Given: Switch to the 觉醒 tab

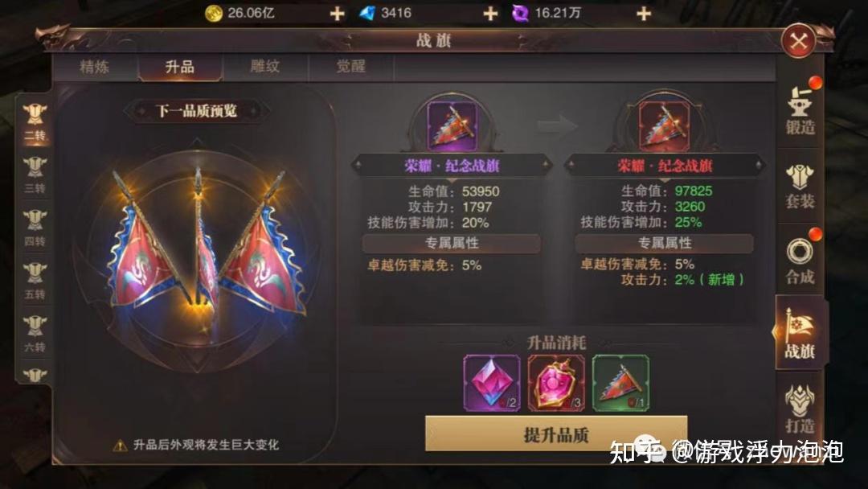Looking at the screenshot, I should pyautogui.click(x=351, y=67).
